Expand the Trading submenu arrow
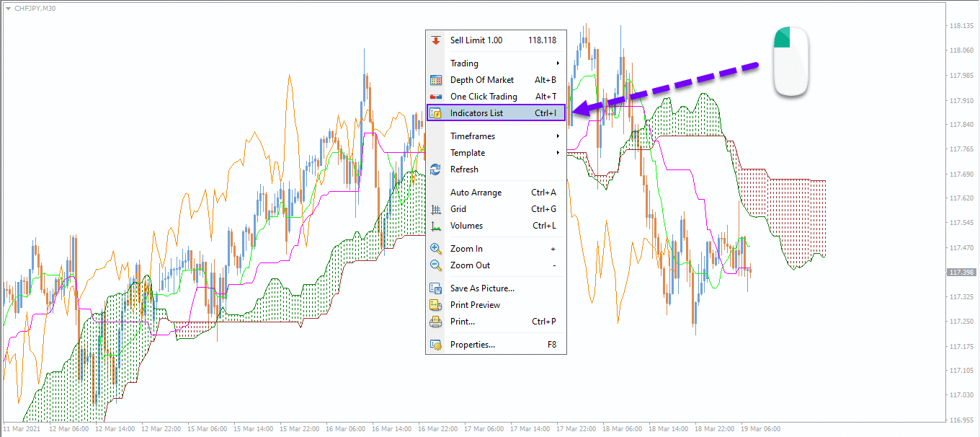 point(558,63)
